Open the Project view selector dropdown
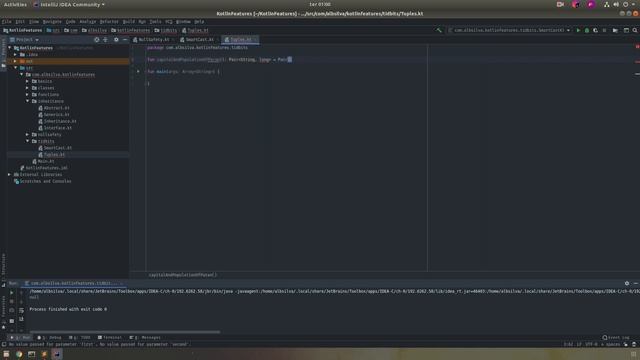640x360 pixels. point(24,40)
